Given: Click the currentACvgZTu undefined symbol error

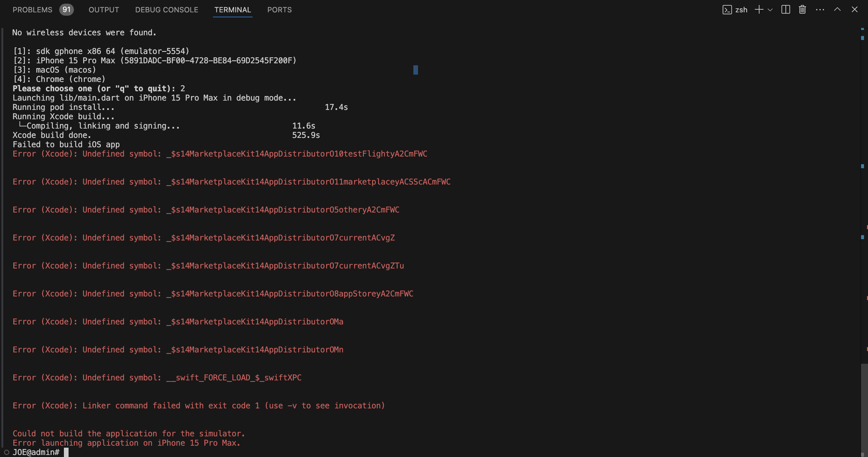Looking at the screenshot, I should (x=208, y=266).
